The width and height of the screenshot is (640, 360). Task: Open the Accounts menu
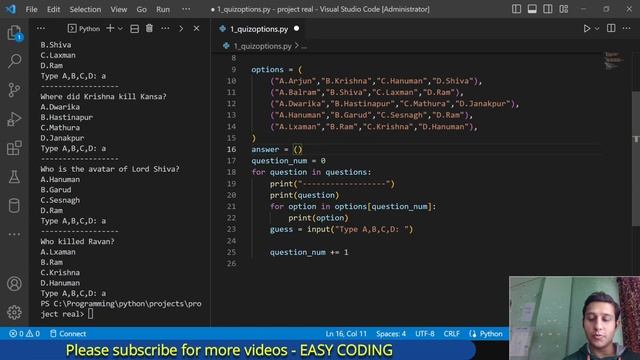coord(14,284)
